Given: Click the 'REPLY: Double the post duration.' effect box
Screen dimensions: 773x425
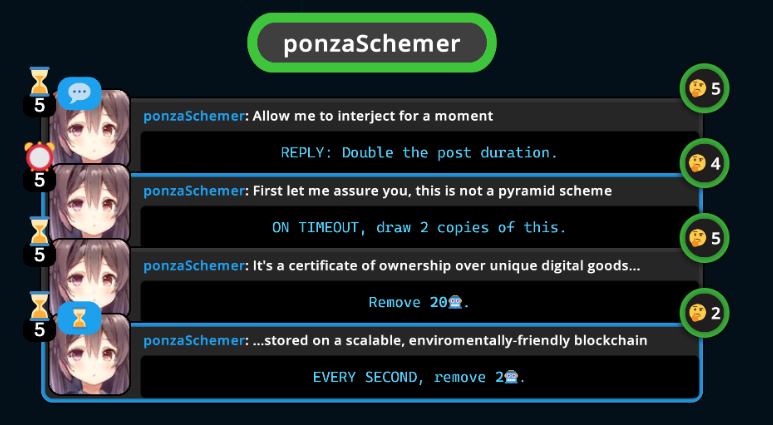Looking at the screenshot, I should [418, 153].
